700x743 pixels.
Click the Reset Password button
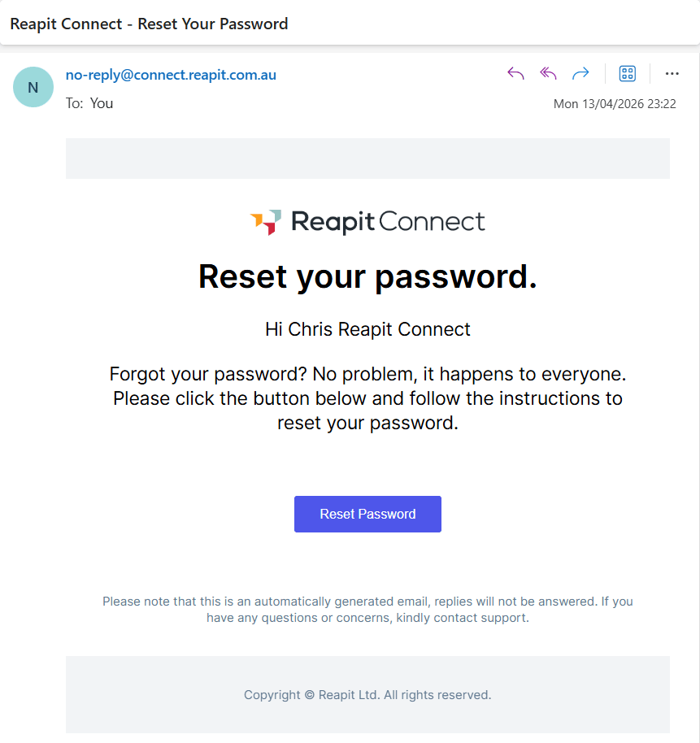click(x=367, y=514)
